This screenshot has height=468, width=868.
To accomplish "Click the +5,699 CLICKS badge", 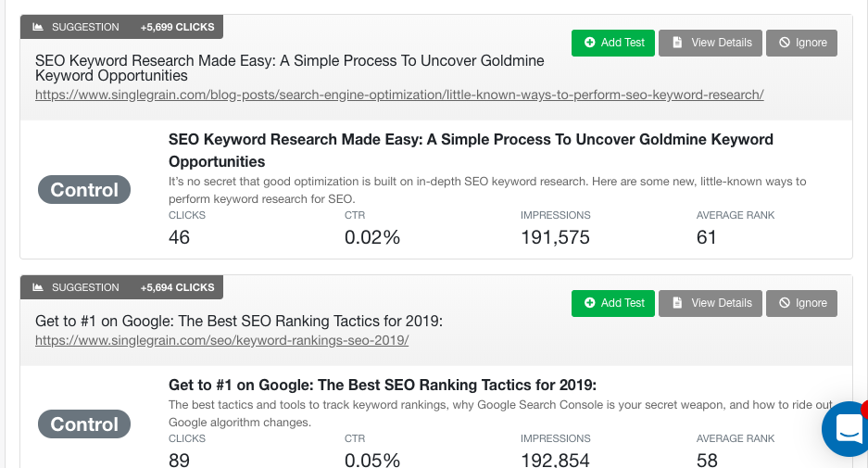I will pos(177,27).
